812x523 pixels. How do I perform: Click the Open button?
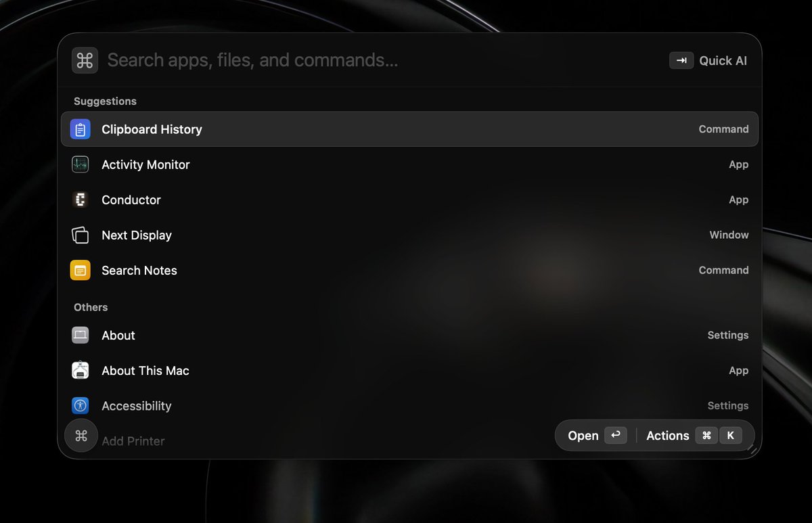point(597,436)
